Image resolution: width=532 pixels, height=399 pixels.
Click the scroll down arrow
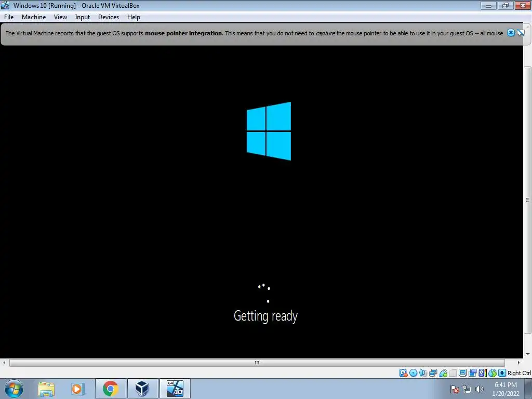pyautogui.click(x=528, y=354)
